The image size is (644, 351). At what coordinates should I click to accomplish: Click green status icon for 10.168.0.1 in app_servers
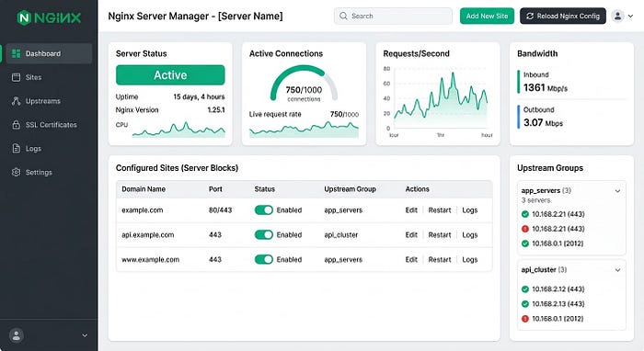coord(525,243)
